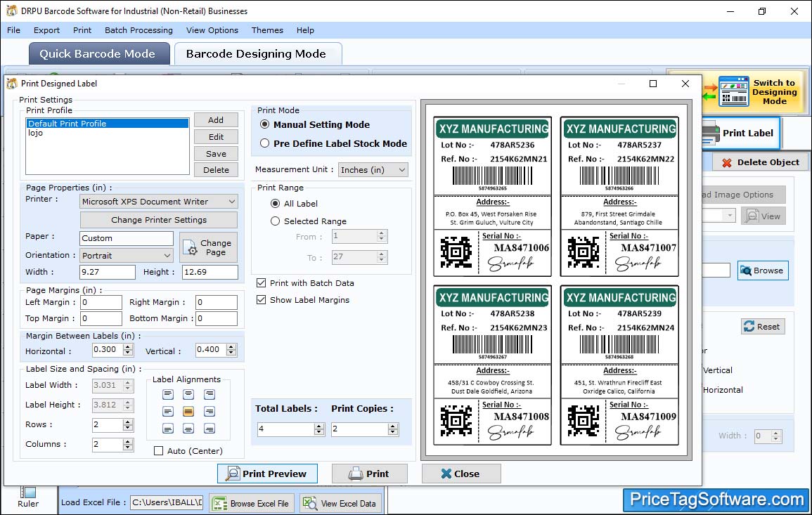Click Delete Object red X button
Screen dimensions: 812x515
[x=760, y=162]
